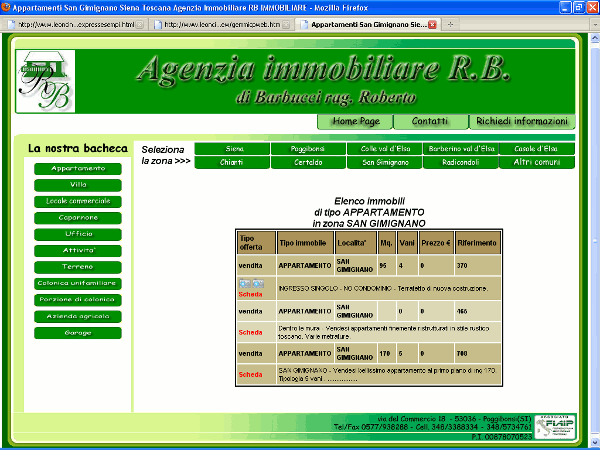Select the Siena zone
Viewport: 600px width, 450px height.
(x=232, y=149)
